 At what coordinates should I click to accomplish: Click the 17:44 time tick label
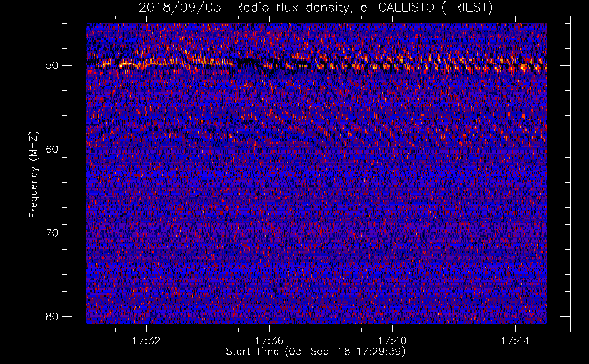coord(515,341)
